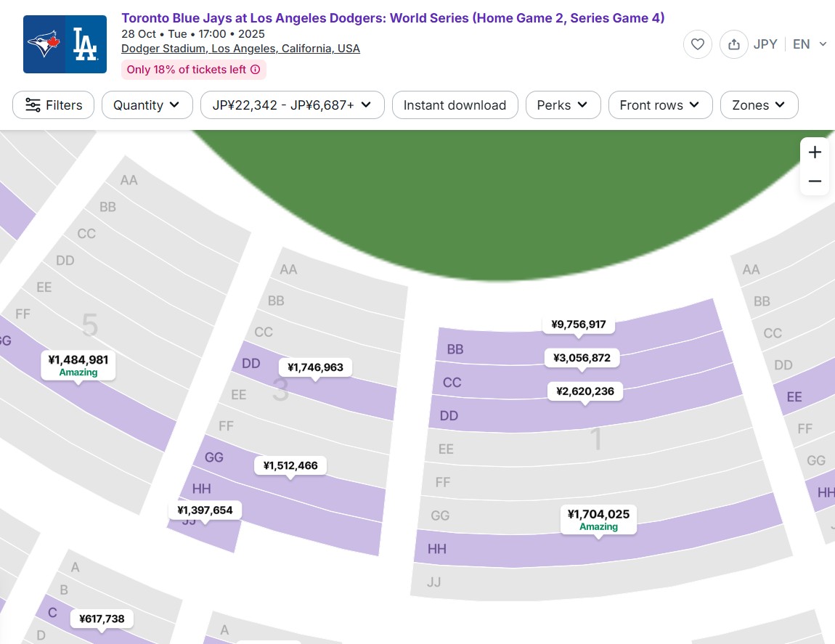
Task: Click the event title link
Action: tap(392, 18)
